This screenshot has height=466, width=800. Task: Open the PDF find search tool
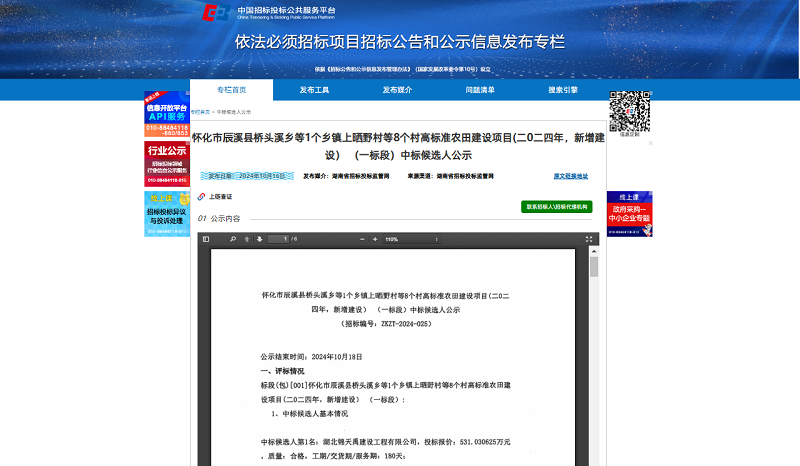pyautogui.click(x=233, y=239)
